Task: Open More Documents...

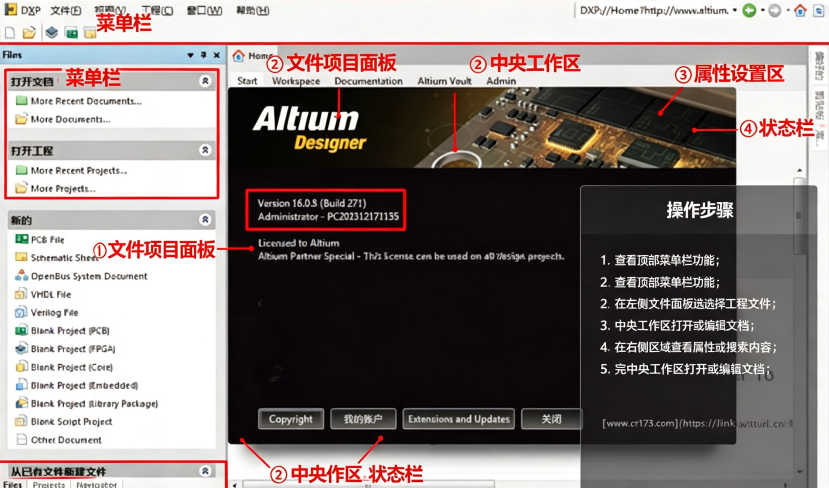Action: click(x=63, y=119)
